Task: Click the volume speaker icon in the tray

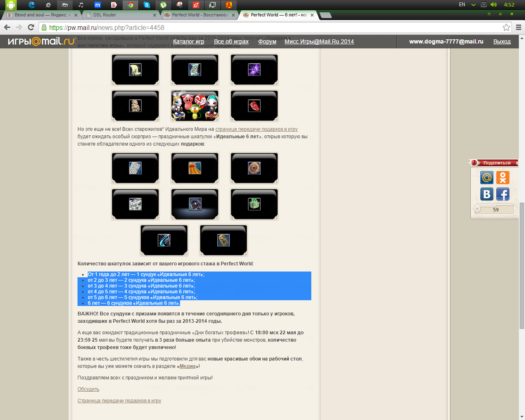Action: [x=493, y=5]
